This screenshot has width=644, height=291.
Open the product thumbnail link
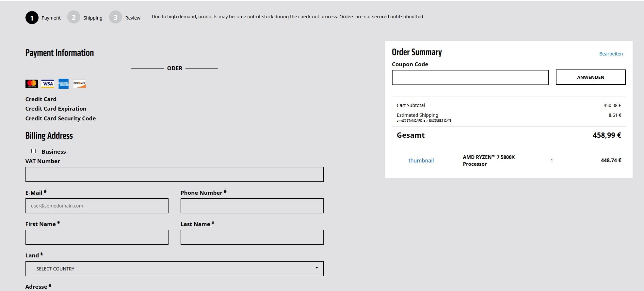tap(421, 161)
